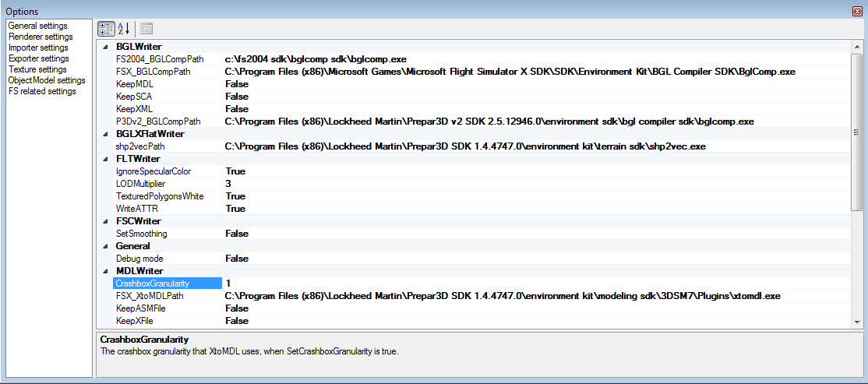
Task: Click the Property Pages toolbar icon
Action: pos(146,29)
